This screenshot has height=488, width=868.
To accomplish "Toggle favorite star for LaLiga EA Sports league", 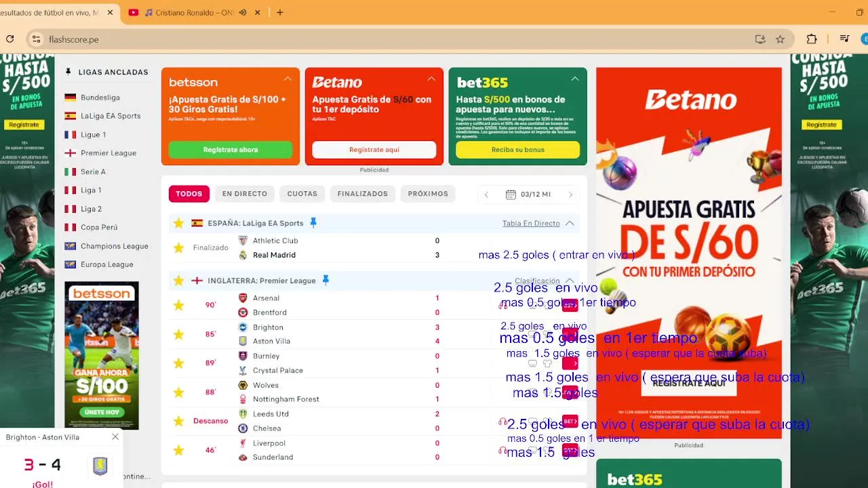I will point(178,223).
